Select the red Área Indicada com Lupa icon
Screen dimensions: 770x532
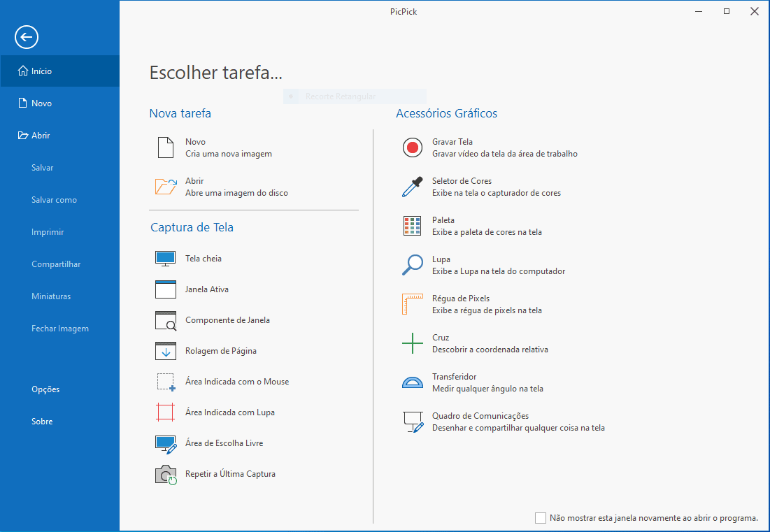pos(166,412)
